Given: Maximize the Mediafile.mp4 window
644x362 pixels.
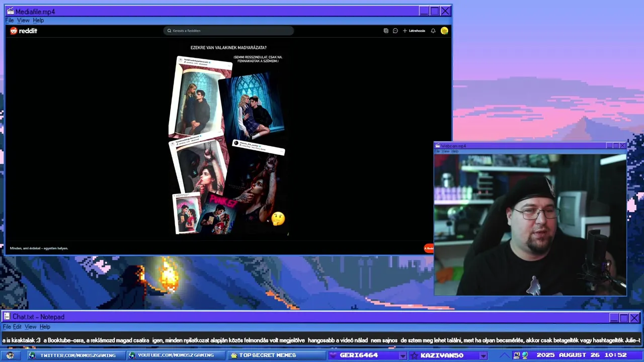Looking at the screenshot, I should coord(435,11).
